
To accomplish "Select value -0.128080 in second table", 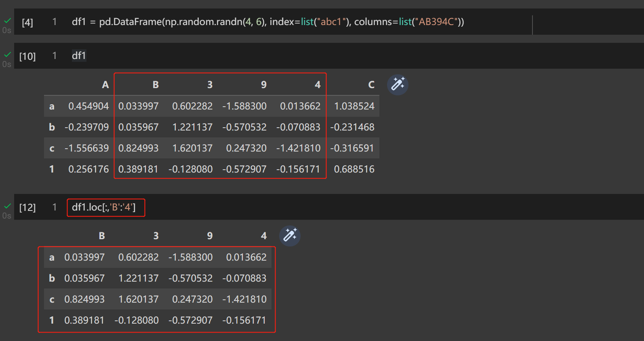I will [x=137, y=320].
